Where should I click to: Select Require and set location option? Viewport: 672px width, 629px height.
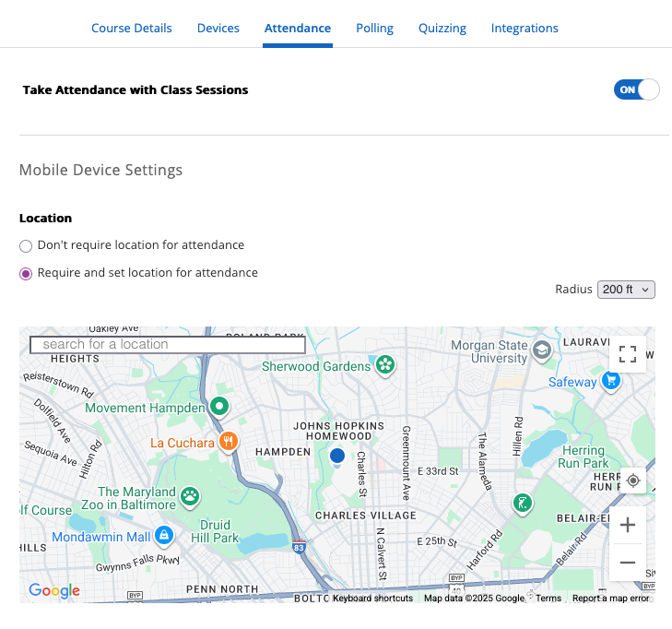[x=26, y=274]
